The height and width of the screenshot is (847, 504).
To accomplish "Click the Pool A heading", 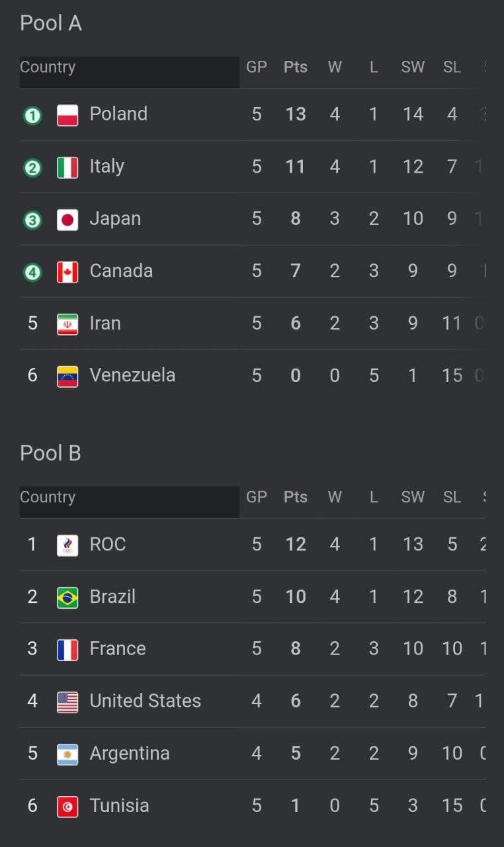I will (51, 23).
